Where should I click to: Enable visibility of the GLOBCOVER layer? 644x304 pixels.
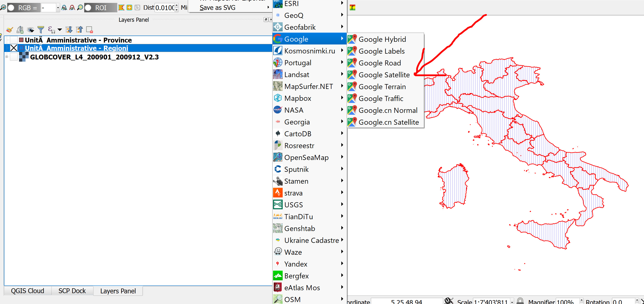tap(14, 57)
